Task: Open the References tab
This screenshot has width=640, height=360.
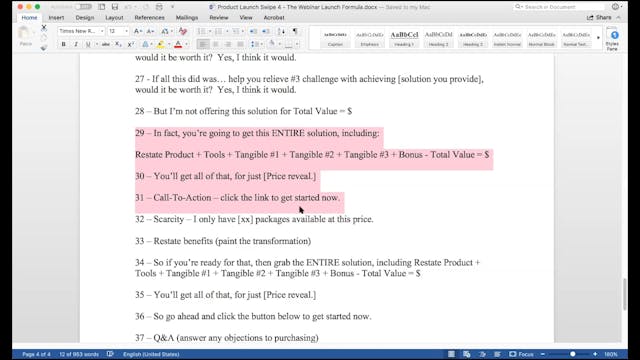Action: [149, 18]
